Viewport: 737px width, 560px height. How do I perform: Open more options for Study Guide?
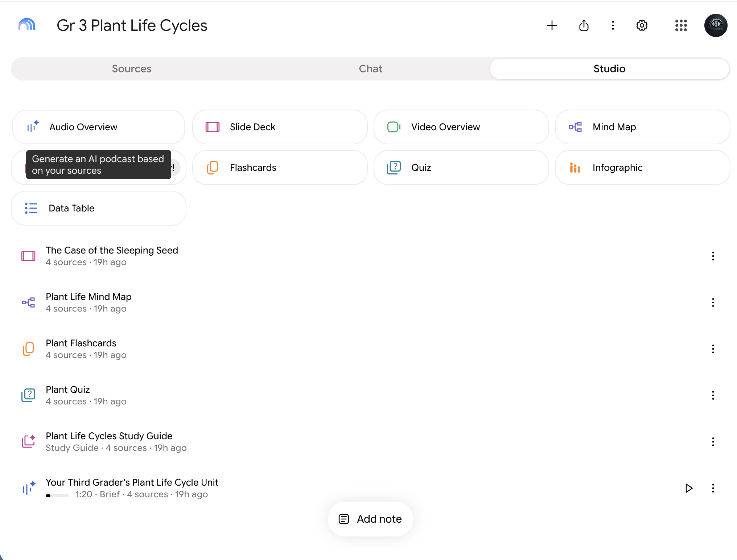[x=713, y=442]
